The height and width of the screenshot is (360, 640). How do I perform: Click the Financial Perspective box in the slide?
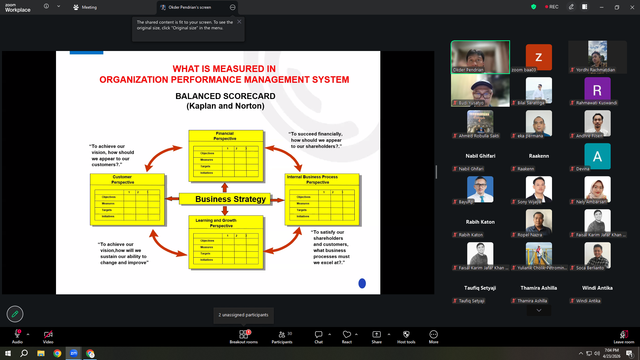[226, 156]
